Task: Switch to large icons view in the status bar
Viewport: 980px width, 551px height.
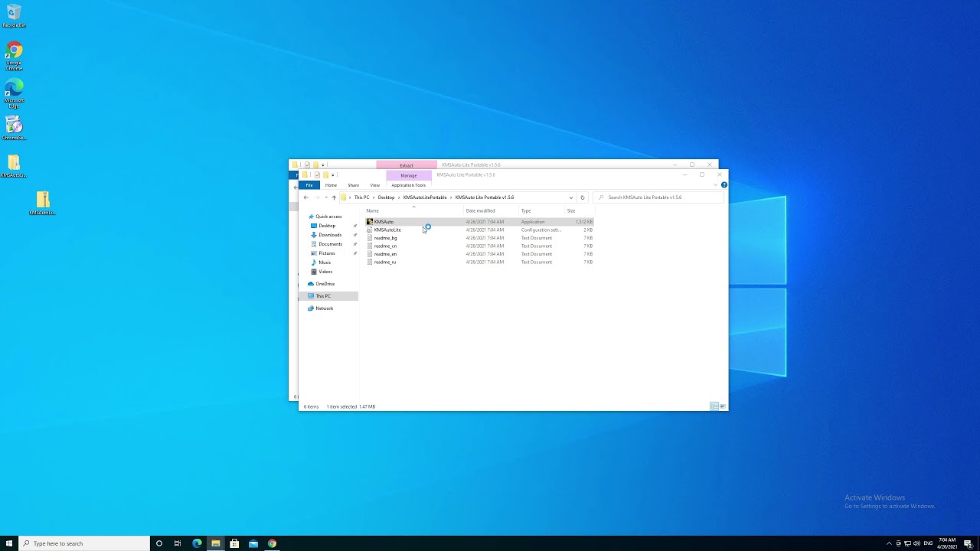Action: coord(722,406)
